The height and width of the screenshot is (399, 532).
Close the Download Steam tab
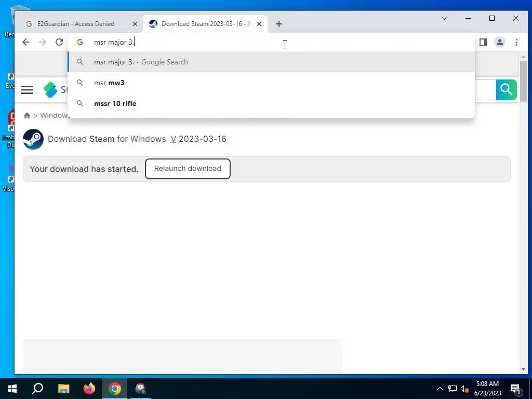click(x=259, y=24)
